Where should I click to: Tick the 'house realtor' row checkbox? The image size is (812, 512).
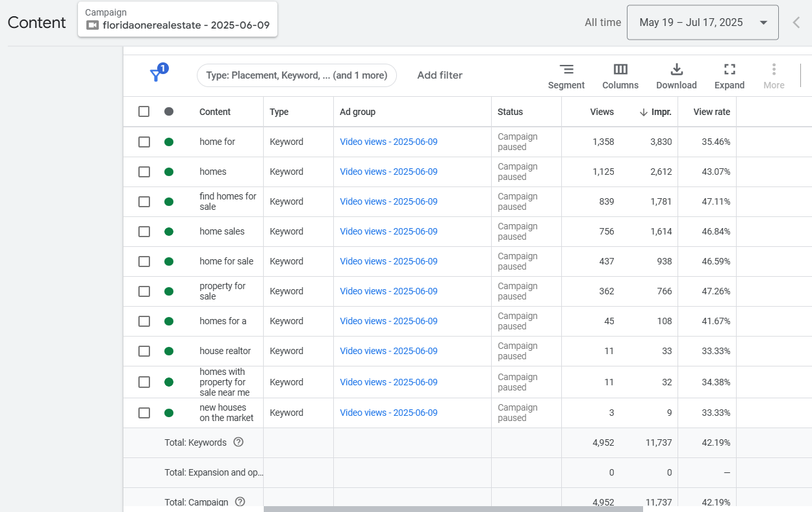(144, 351)
